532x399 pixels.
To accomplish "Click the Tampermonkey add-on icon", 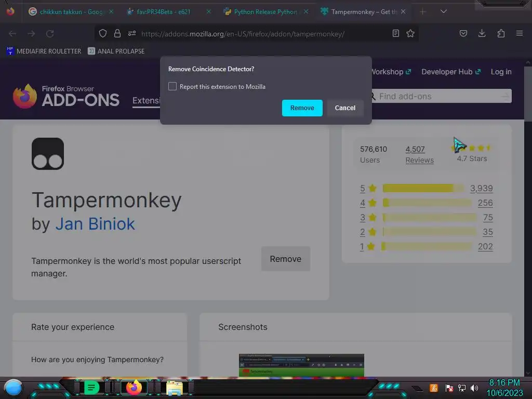I will point(48,154).
